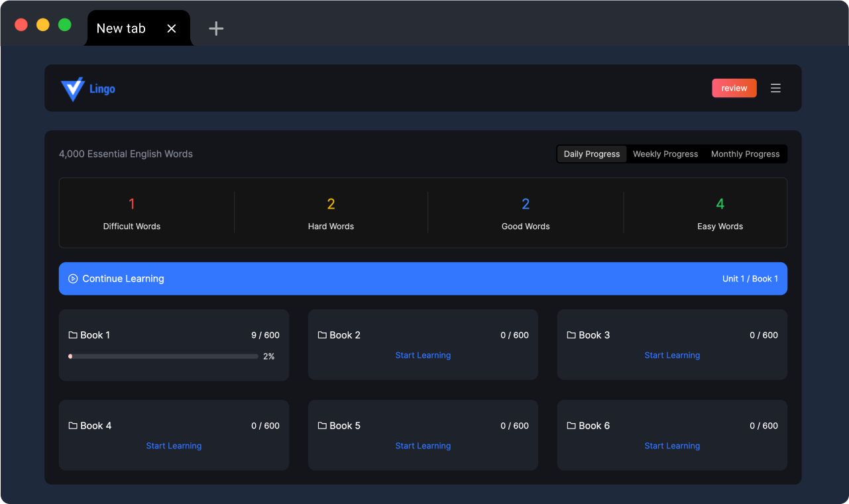Click the Book 2 folder icon

[x=322, y=335]
